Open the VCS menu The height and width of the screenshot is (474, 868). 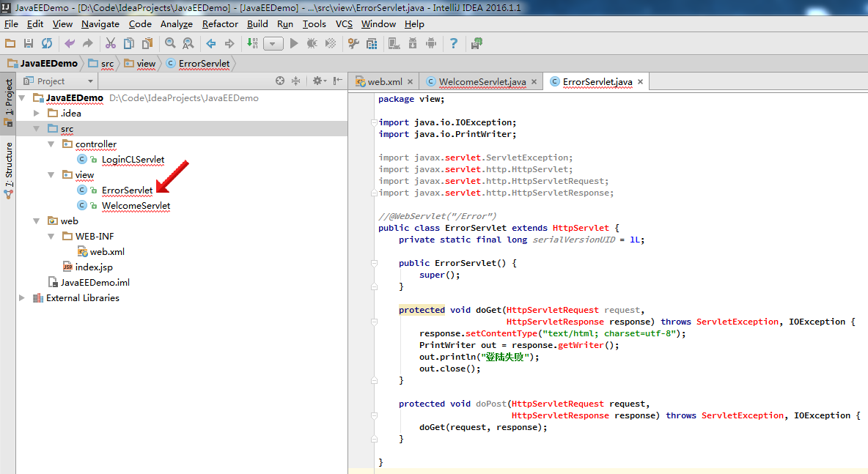click(x=344, y=23)
